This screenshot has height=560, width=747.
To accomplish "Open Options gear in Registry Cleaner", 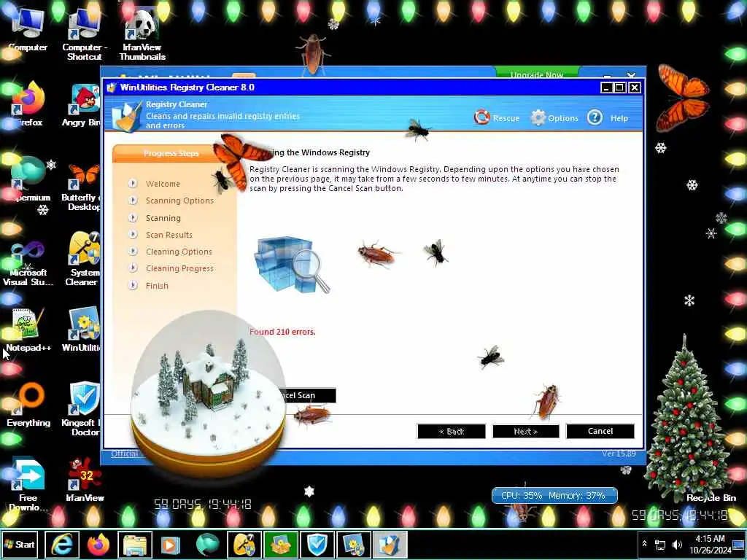I will coord(538,117).
